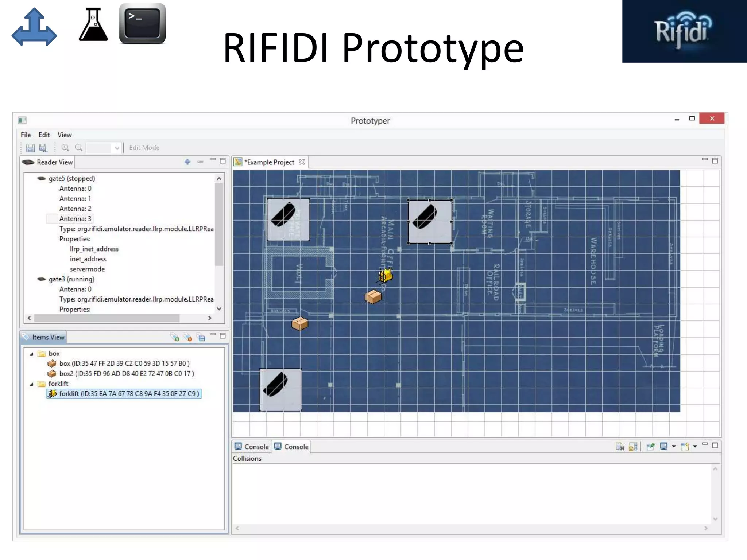Save tags icon in Items View toolbar
747x560 pixels.
[201, 337]
